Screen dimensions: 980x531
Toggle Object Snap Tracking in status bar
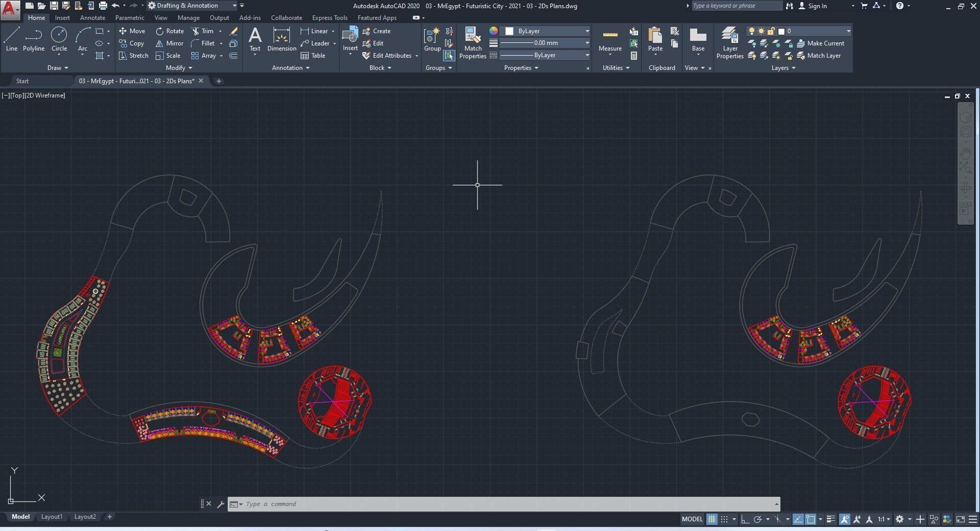798,519
